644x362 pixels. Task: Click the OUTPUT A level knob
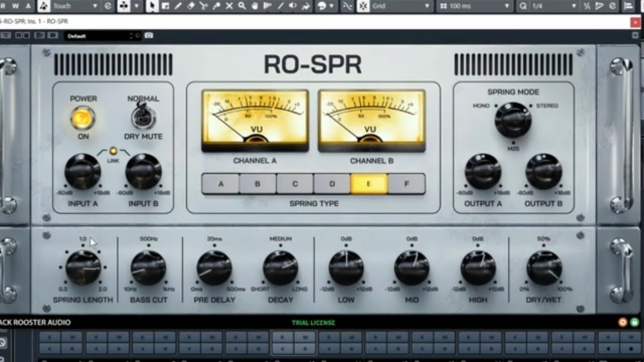click(482, 171)
